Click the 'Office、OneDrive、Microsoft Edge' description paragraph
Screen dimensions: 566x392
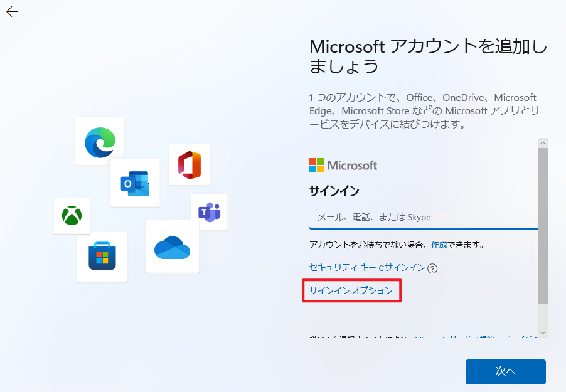424,111
